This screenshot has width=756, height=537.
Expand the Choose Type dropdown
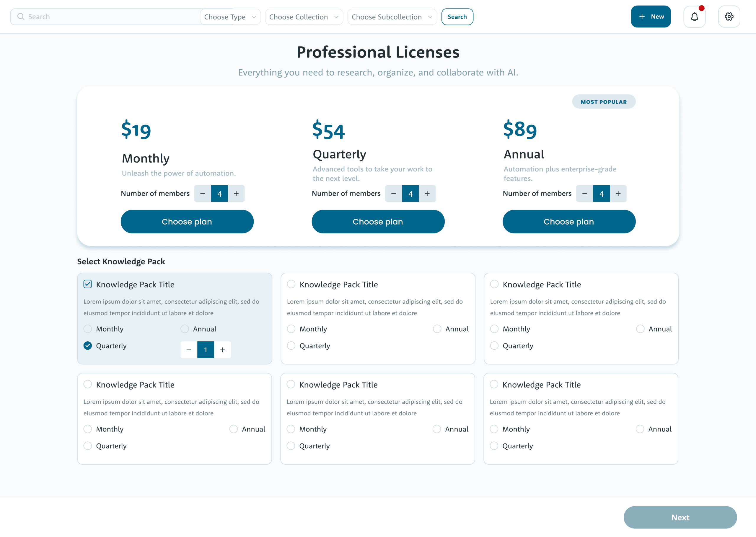point(230,17)
